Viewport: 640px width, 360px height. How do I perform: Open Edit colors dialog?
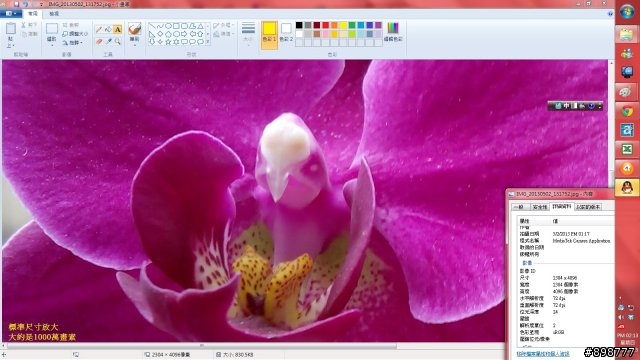pyautogui.click(x=393, y=32)
